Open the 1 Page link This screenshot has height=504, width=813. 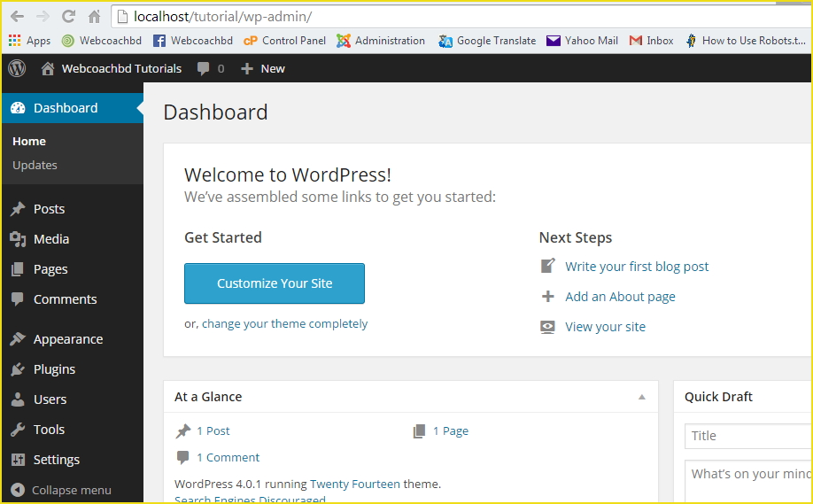pyautogui.click(x=451, y=430)
